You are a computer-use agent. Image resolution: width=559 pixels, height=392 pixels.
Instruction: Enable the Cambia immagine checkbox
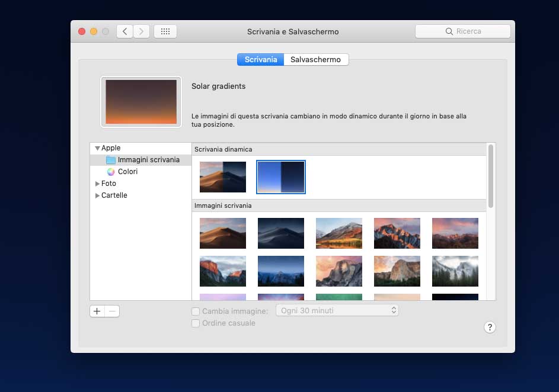196,311
